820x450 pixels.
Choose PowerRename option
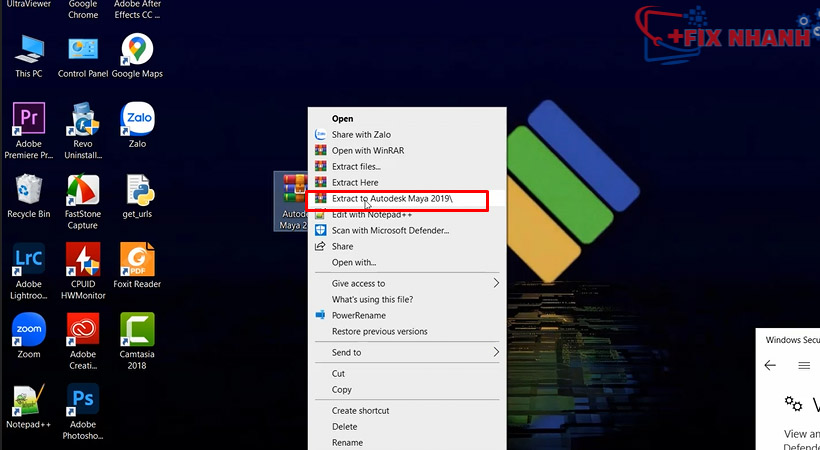point(407,316)
